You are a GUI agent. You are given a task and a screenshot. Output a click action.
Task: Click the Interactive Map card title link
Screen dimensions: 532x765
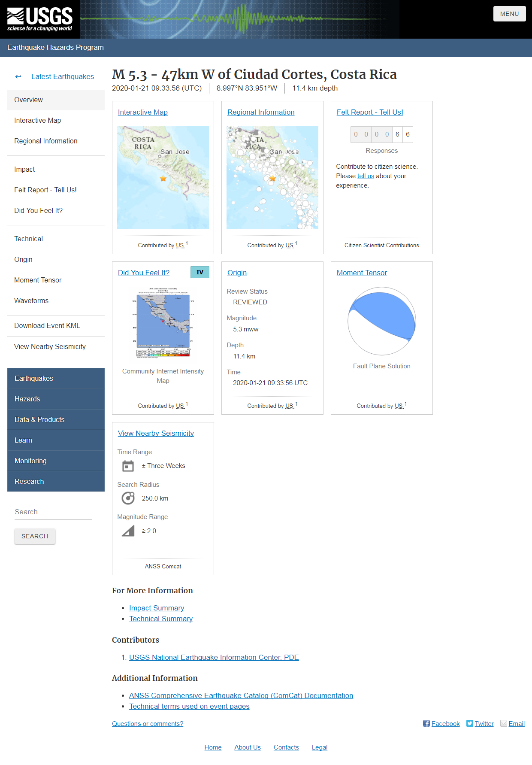pyautogui.click(x=143, y=112)
